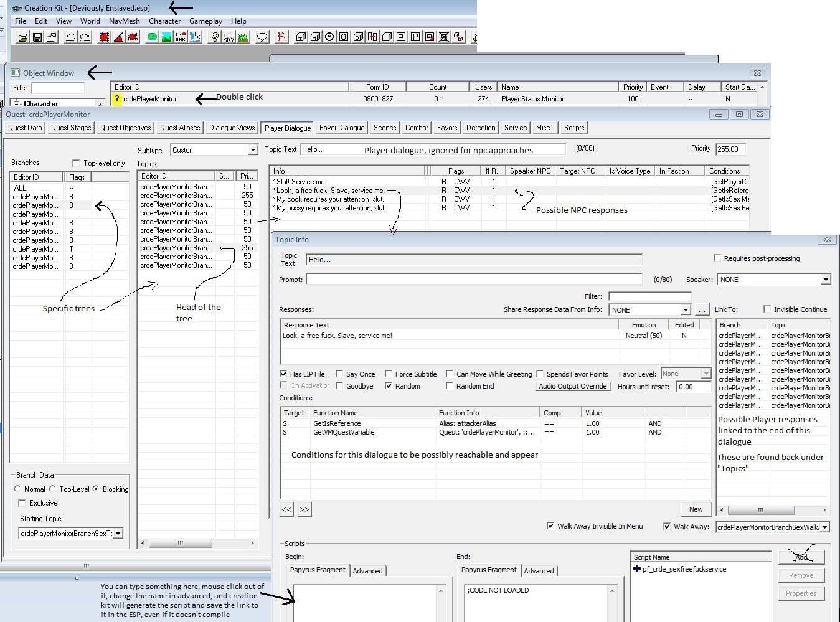
Task: Click the SKY toolbar icon
Action: 229,37
